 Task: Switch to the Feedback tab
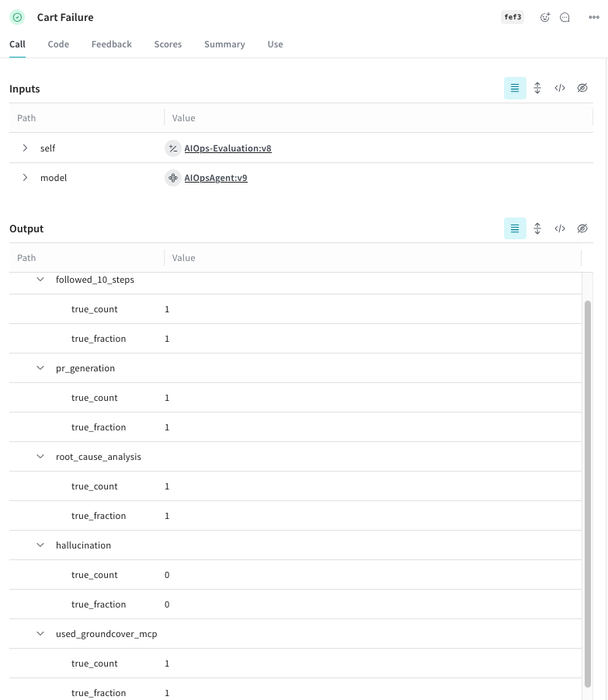pos(111,44)
